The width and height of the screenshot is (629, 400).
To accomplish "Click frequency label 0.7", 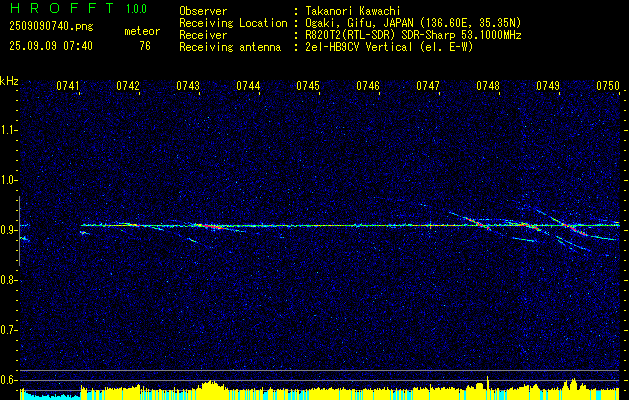I will pyautogui.click(x=8, y=330).
